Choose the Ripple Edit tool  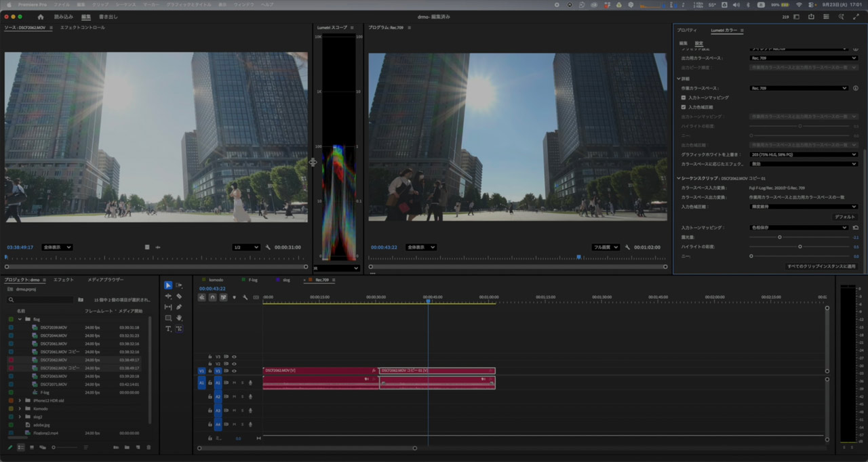pos(168,296)
